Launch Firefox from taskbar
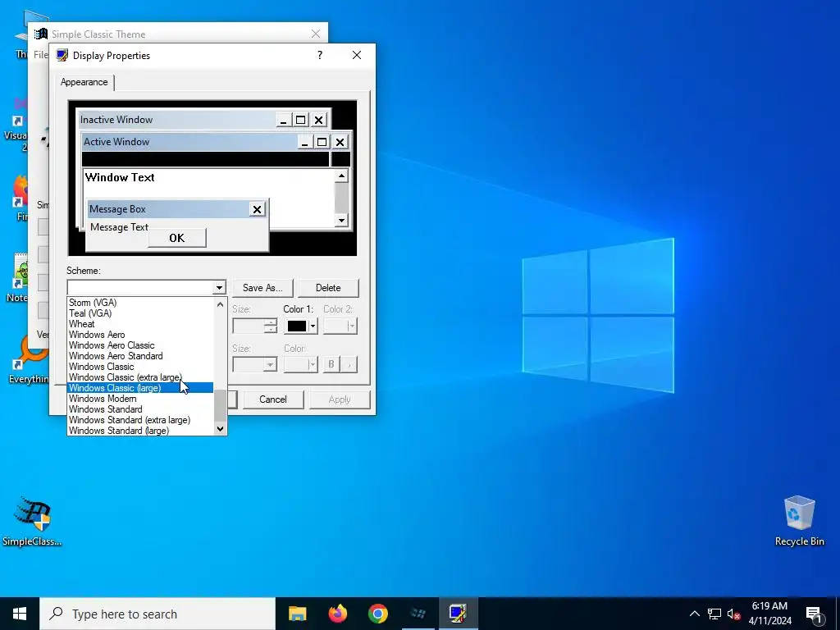 pos(337,614)
